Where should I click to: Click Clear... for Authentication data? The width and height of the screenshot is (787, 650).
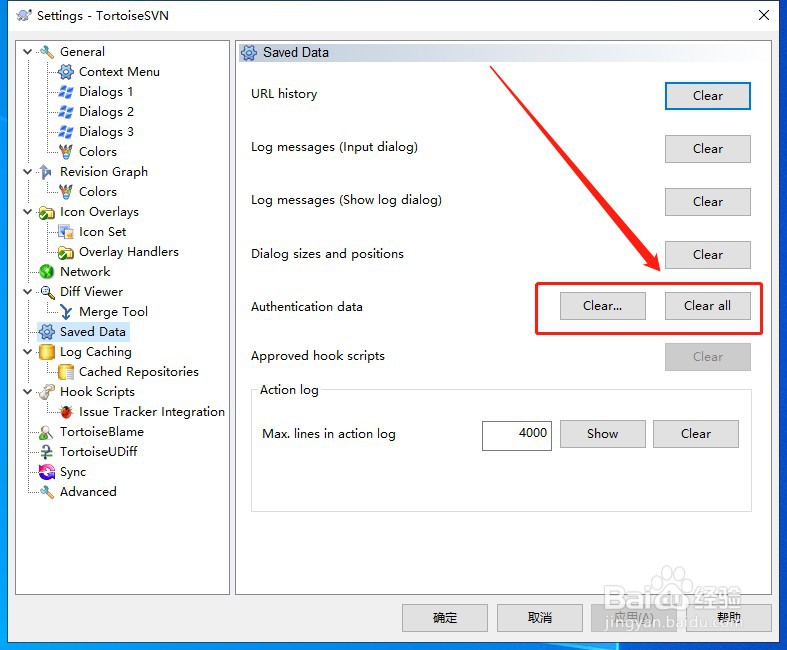click(x=602, y=306)
